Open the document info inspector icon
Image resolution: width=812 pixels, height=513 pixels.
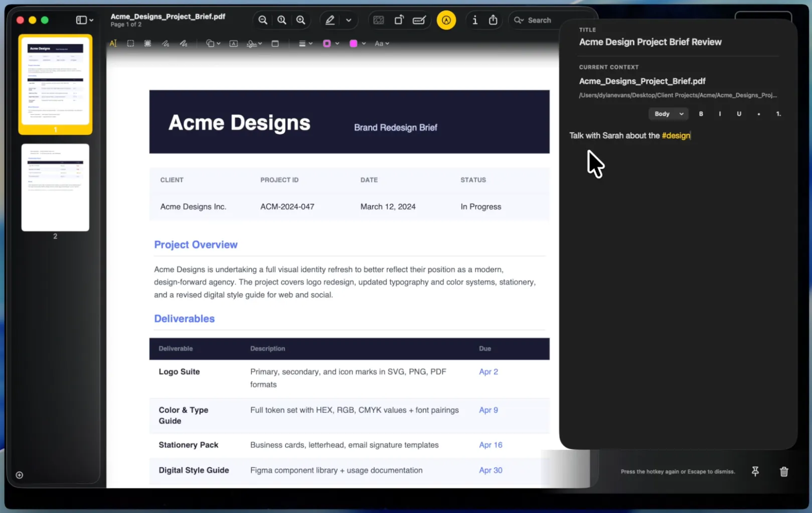coord(474,20)
